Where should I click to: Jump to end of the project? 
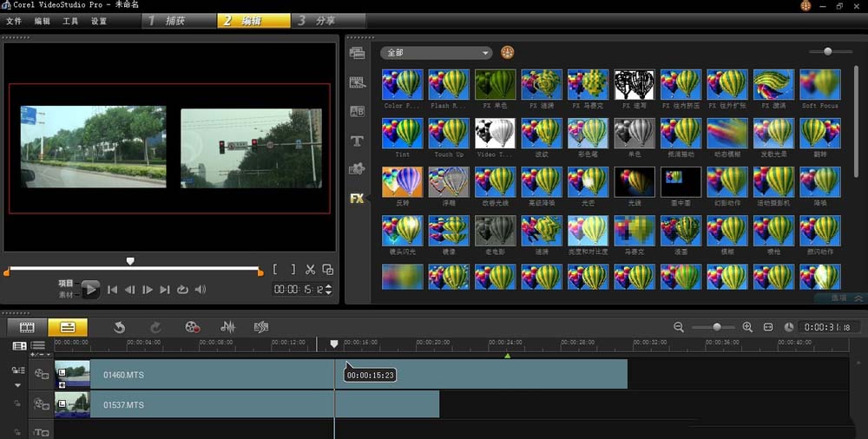click(x=165, y=290)
